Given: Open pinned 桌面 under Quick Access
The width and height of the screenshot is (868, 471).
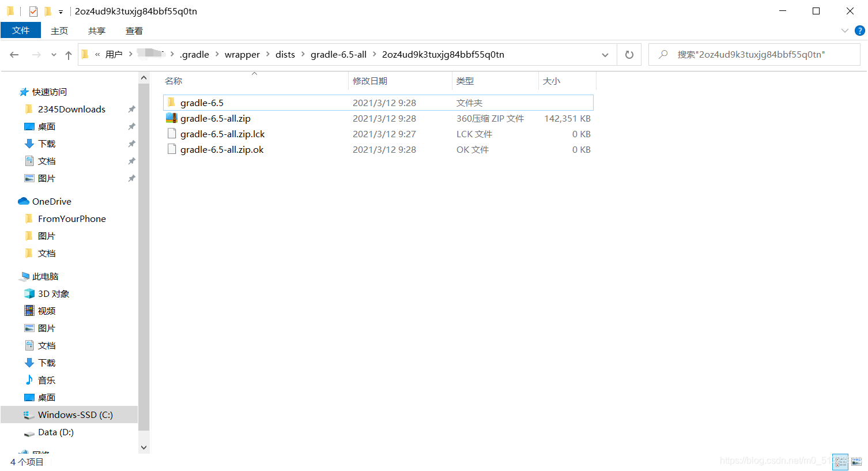Looking at the screenshot, I should point(46,127).
